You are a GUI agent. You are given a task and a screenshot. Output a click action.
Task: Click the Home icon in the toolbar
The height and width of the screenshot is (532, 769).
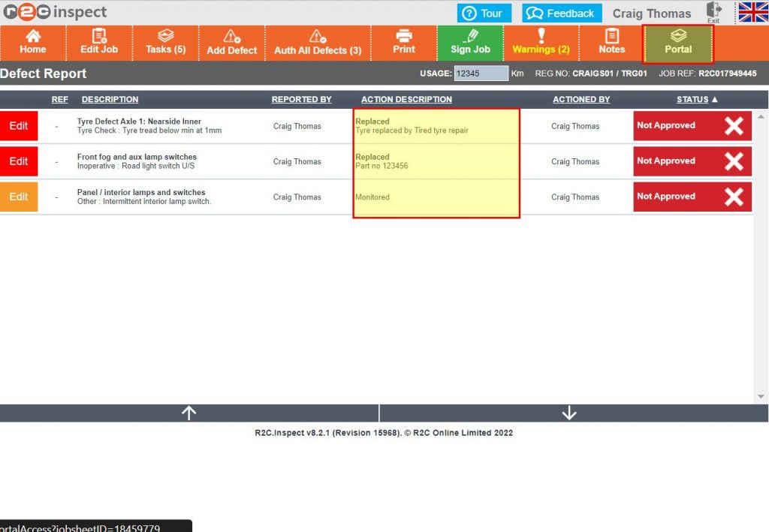[x=32, y=43]
